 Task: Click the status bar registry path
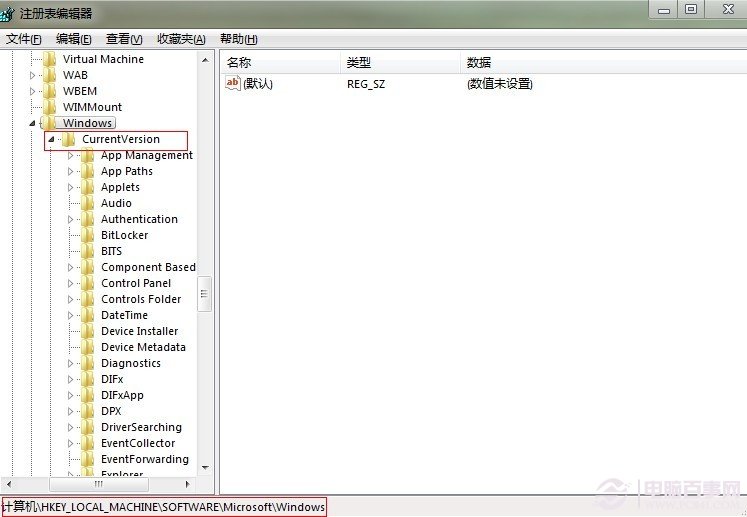click(163, 507)
